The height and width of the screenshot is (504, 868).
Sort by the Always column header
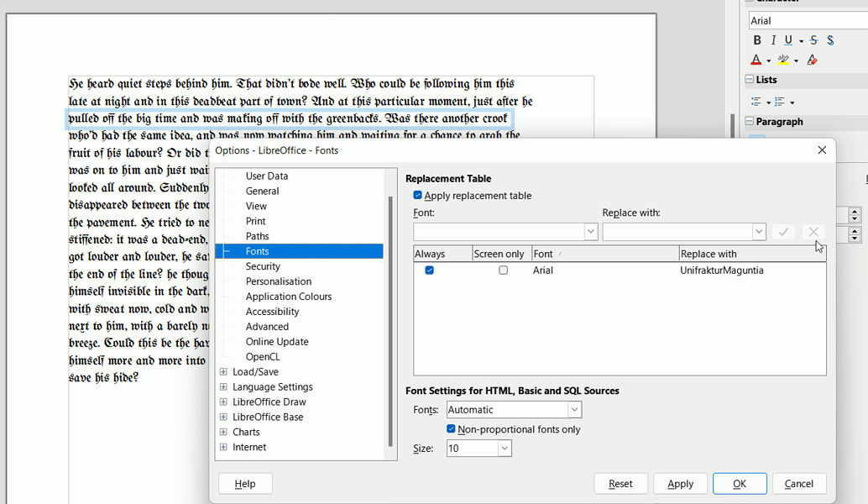tap(443, 254)
